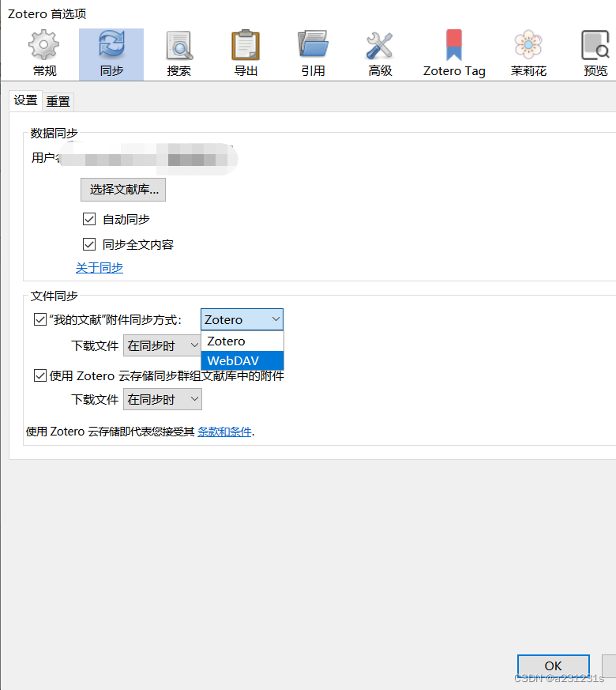This screenshot has height=690, width=616.
Task: Open the 高级 advanced preferences pane
Action: point(380,54)
